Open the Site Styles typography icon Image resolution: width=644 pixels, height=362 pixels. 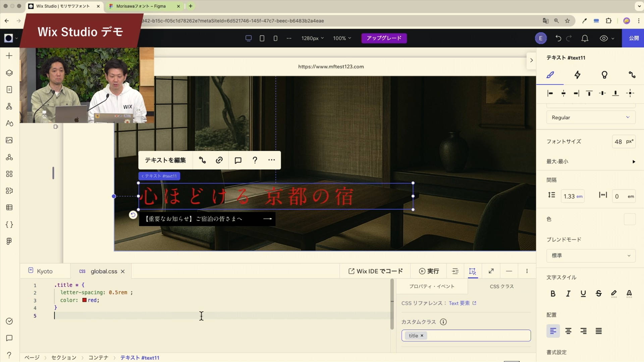point(9,123)
